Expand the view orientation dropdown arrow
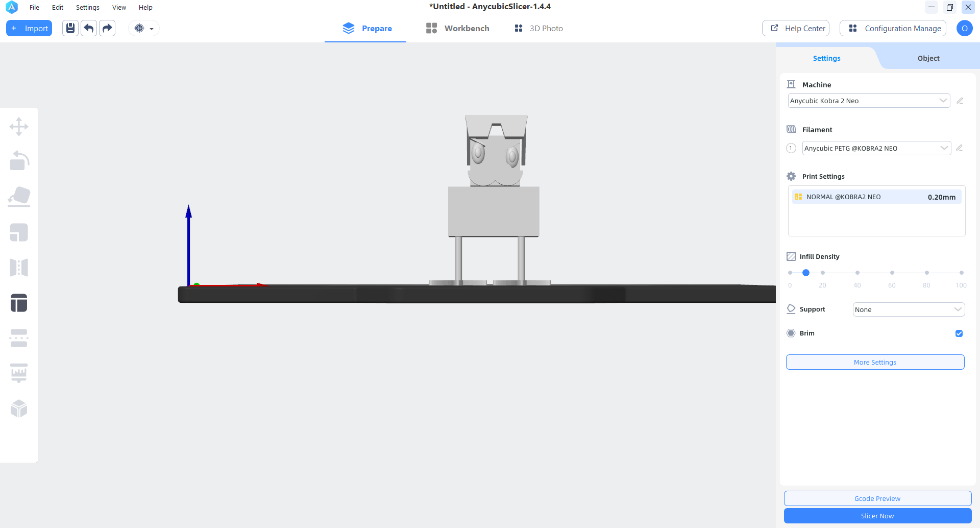This screenshot has height=528, width=980. (152, 29)
